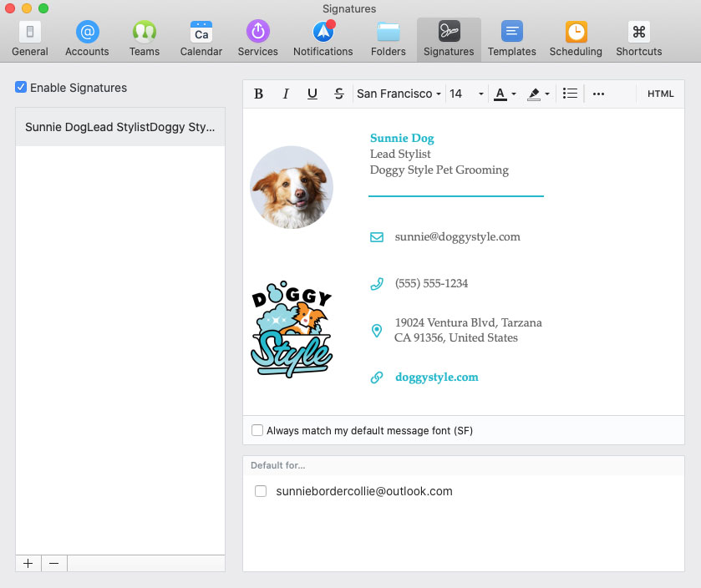The height and width of the screenshot is (588, 701).
Task: Add a new signature with plus button
Action: [28, 564]
